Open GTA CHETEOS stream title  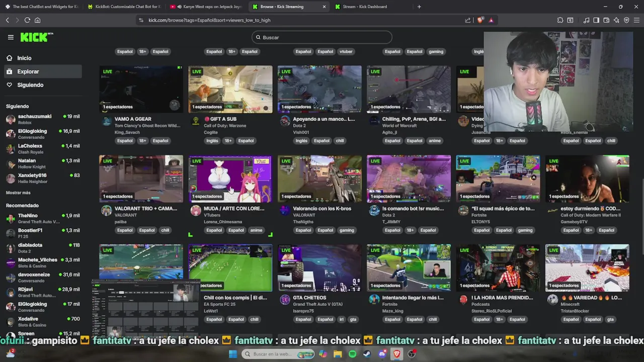coord(310,298)
